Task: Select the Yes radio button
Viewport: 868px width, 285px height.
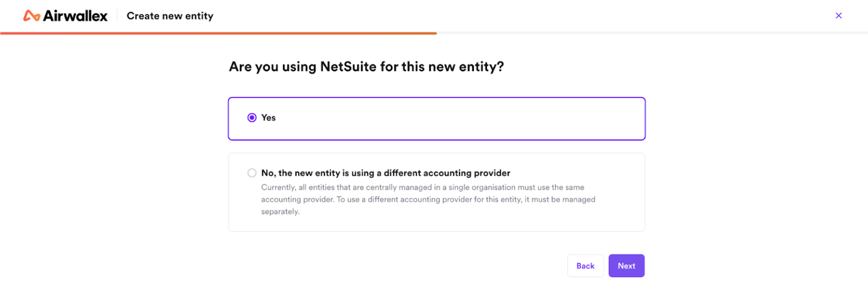Action: 252,118
